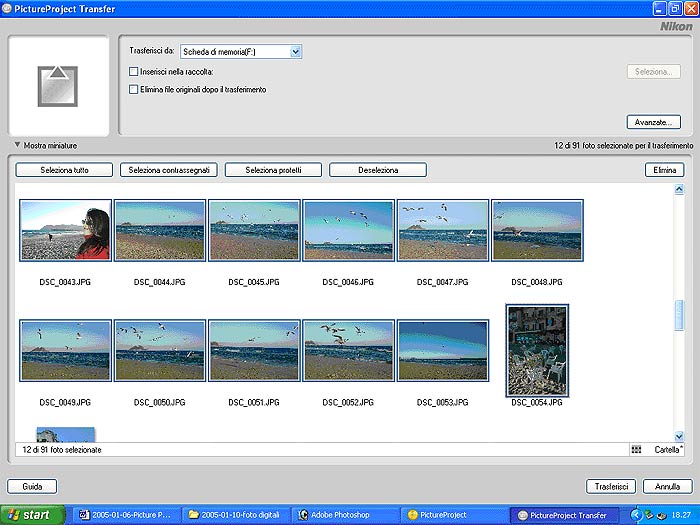Click Seleziona contrassegnati button
Viewport: 700px width, 525px height.
pos(169,170)
